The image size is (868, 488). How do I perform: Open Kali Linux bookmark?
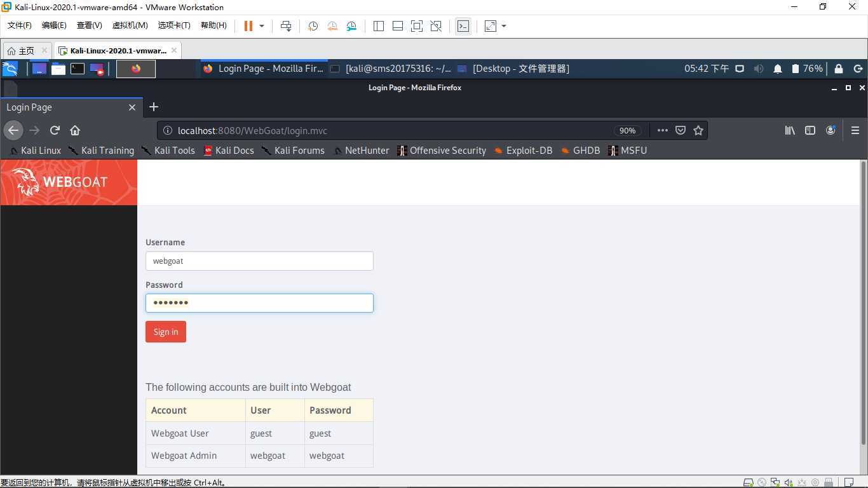pyautogui.click(x=36, y=151)
